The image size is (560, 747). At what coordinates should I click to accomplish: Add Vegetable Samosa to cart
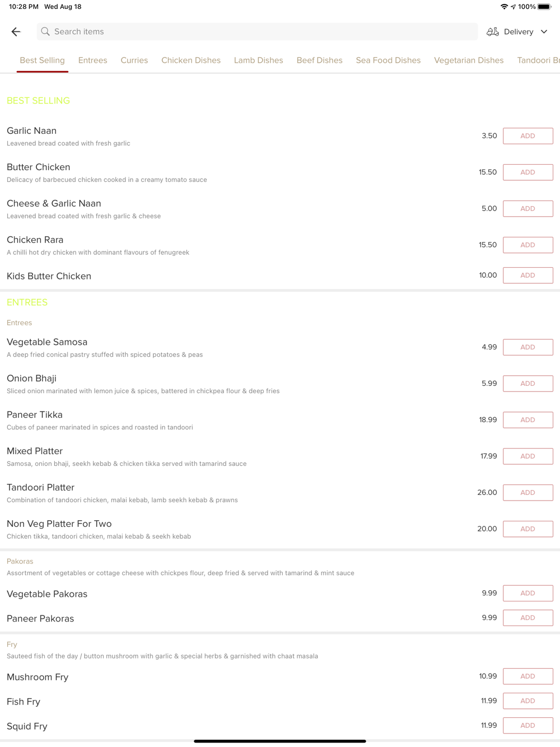point(528,347)
